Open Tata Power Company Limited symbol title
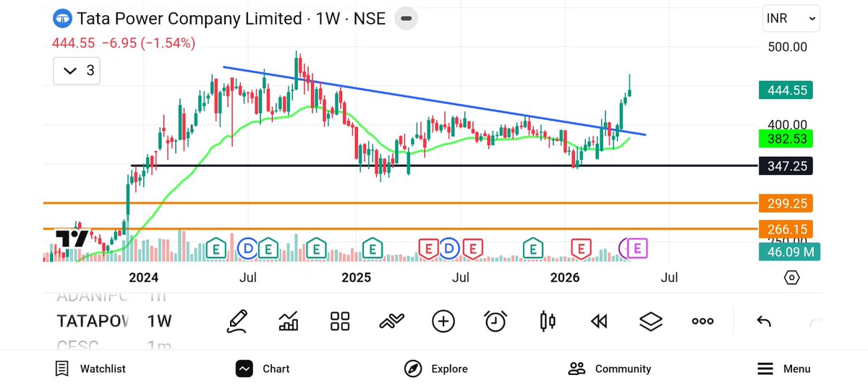 pos(189,19)
